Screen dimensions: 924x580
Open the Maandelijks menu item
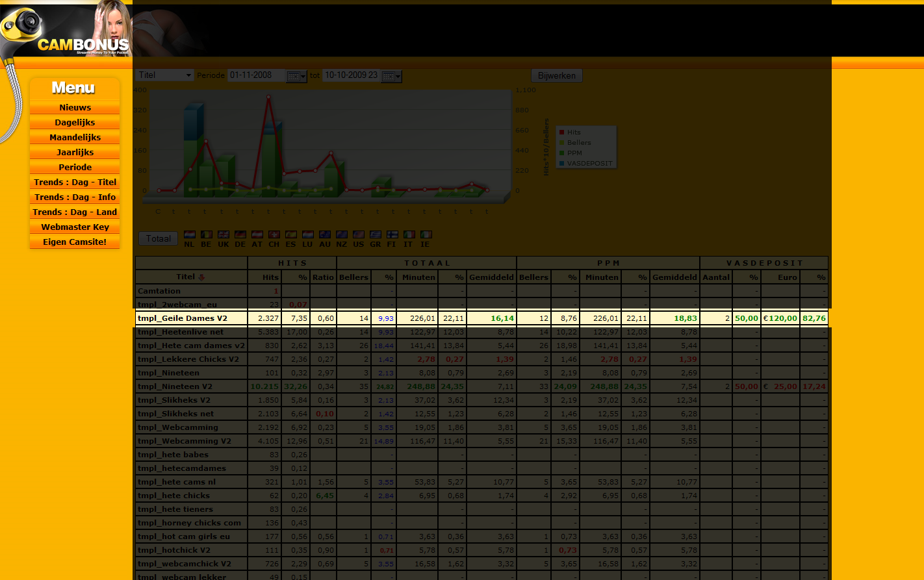point(75,138)
